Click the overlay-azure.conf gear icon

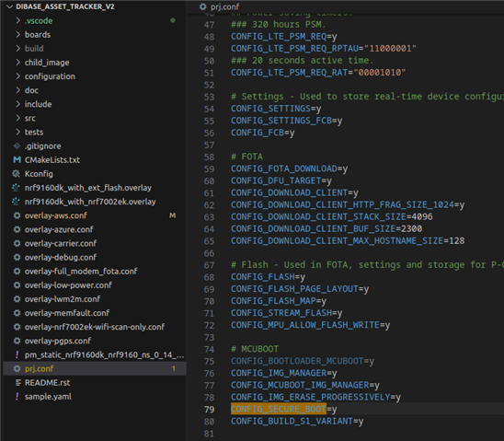pos(17,229)
